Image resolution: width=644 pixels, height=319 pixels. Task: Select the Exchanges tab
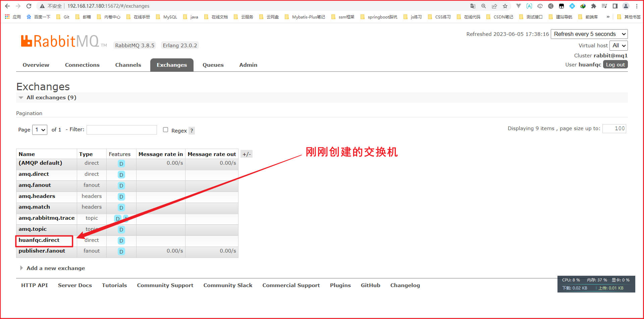click(172, 65)
